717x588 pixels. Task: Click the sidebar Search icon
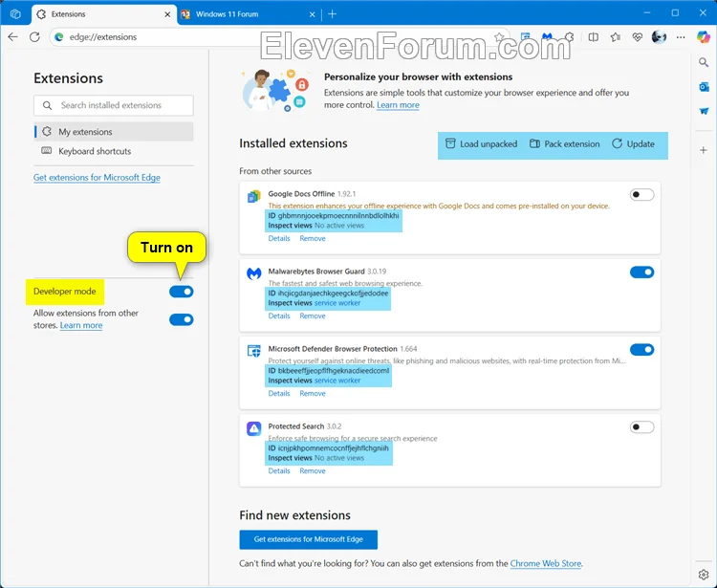(x=704, y=62)
